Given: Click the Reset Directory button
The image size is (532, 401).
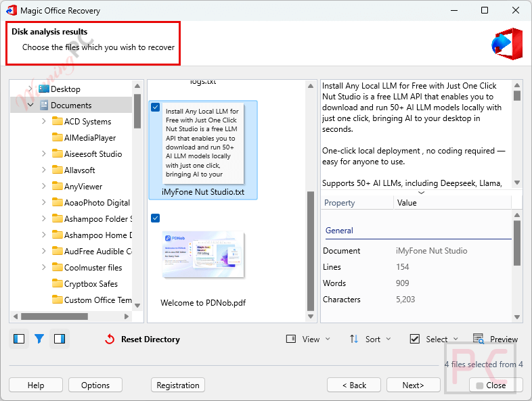Looking at the screenshot, I should point(143,339).
